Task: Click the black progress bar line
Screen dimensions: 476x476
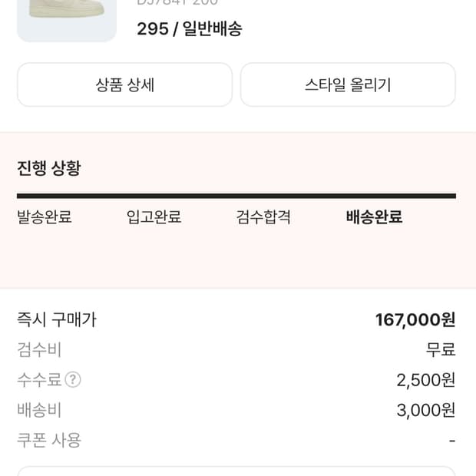Action: (x=236, y=197)
